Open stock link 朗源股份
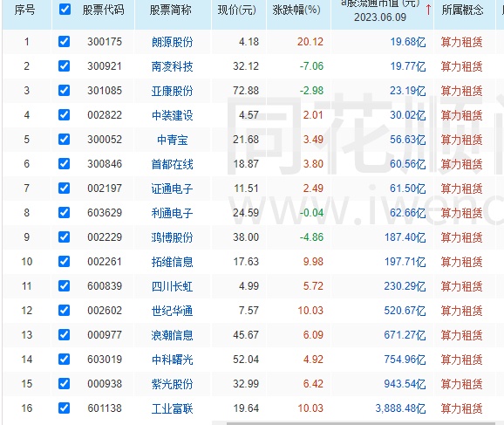 click(x=173, y=42)
